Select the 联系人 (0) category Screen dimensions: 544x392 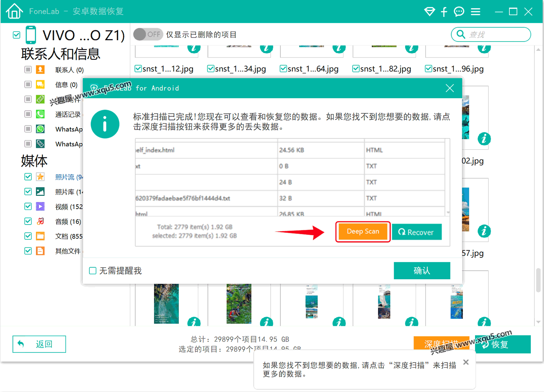pos(69,70)
